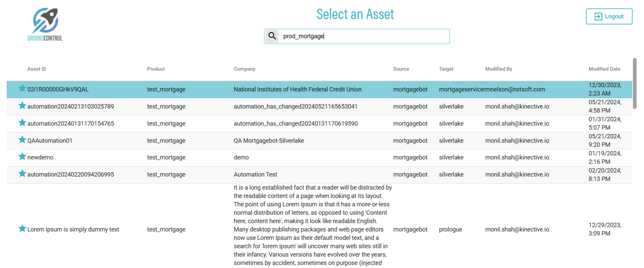Toggle favorite star for 02i1R00000GHkV9QAL
Image resolution: width=644 pixels, height=268 pixels.
(22, 89)
